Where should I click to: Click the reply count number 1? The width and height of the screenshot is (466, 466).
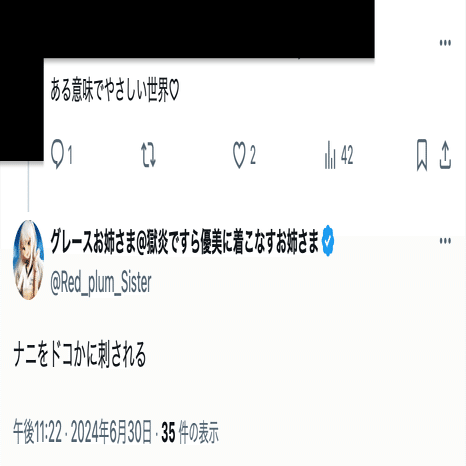point(70,155)
